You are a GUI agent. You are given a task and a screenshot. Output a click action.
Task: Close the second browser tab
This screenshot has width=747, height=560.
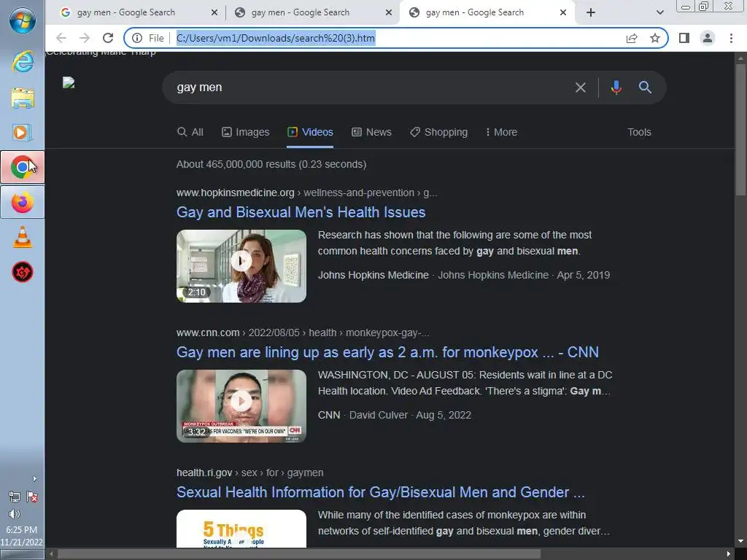click(x=389, y=13)
